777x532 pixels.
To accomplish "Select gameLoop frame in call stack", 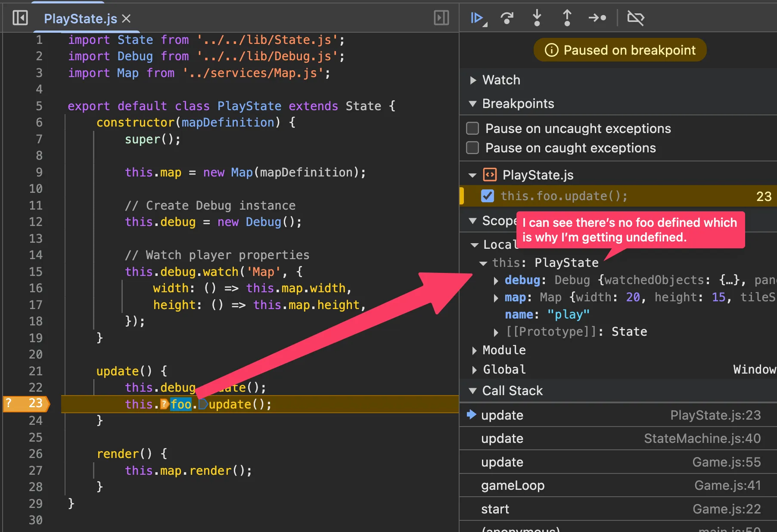I will pos(513,486).
